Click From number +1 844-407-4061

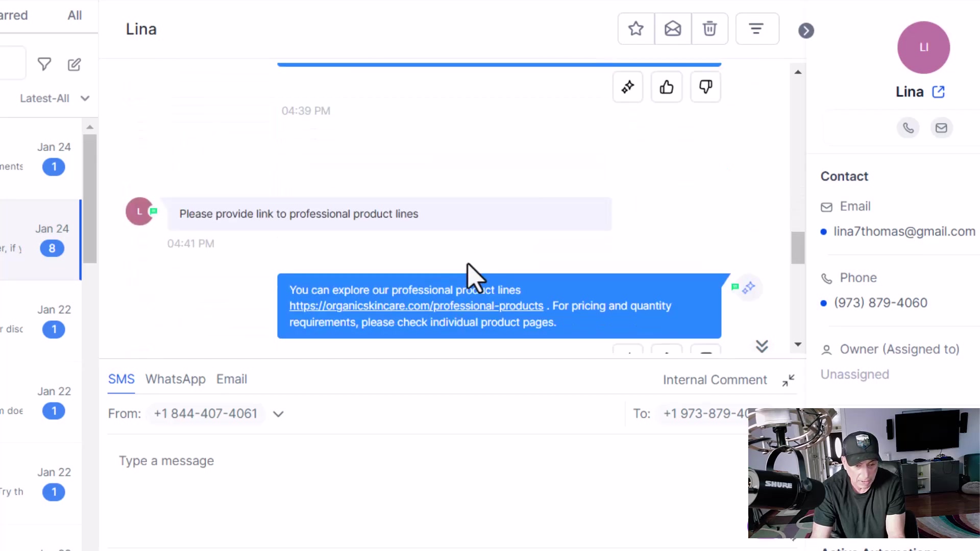click(x=206, y=414)
